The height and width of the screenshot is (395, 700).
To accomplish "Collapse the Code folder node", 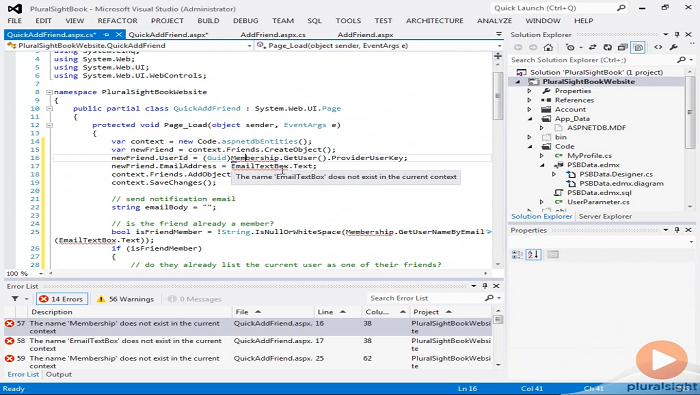I will (530, 147).
